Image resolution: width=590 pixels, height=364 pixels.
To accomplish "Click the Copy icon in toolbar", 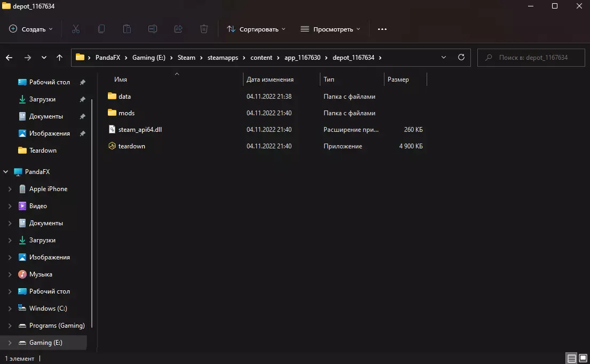I will [x=101, y=29].
